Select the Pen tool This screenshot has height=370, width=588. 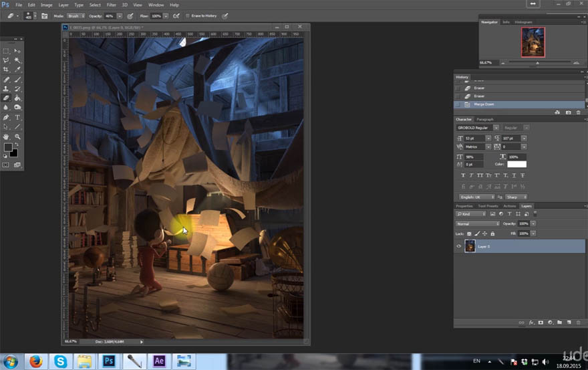click(x=6, y=117)
